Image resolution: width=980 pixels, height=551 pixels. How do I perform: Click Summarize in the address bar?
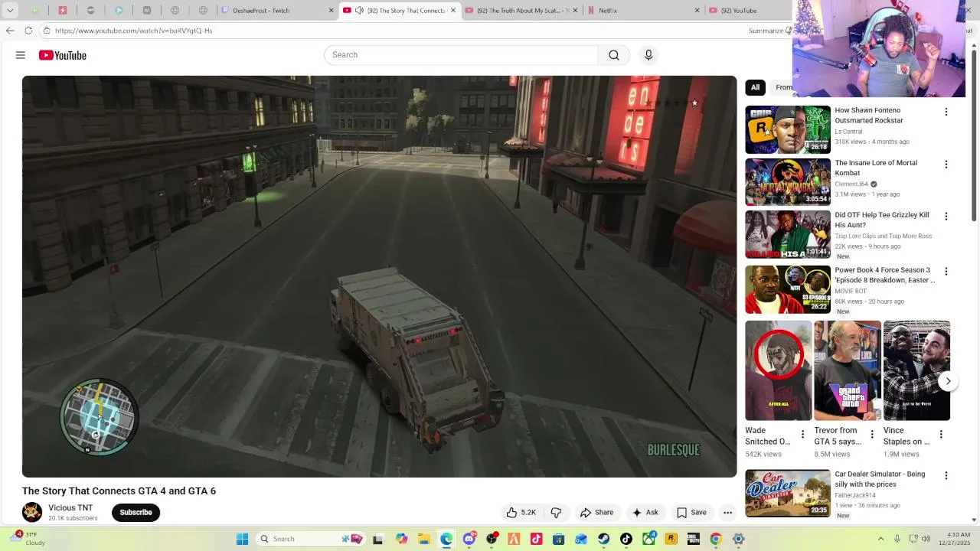pos(767,31)
